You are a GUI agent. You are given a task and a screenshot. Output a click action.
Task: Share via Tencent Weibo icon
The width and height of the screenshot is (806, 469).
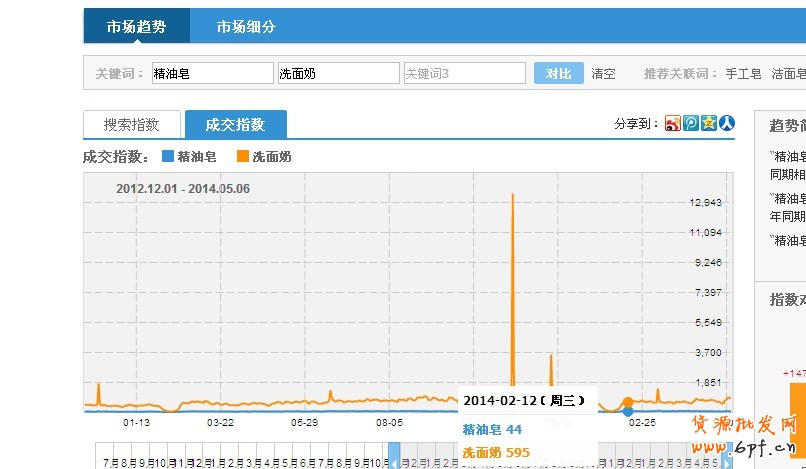691,124
